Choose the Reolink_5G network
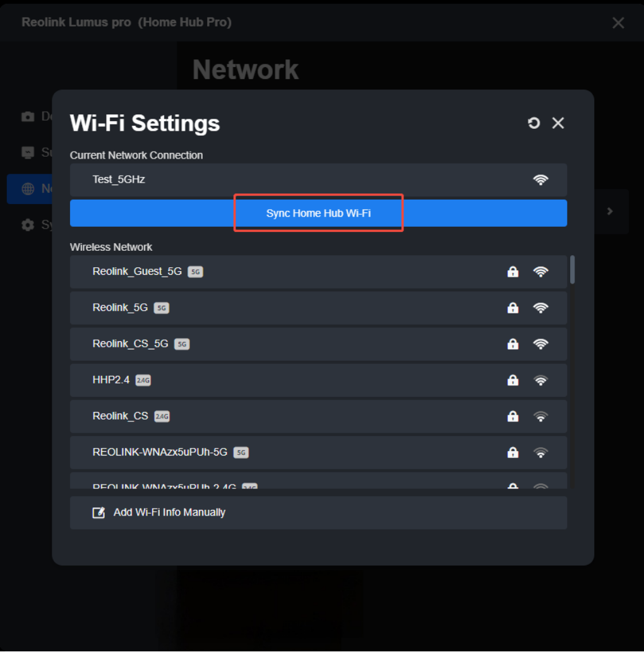 318,308
